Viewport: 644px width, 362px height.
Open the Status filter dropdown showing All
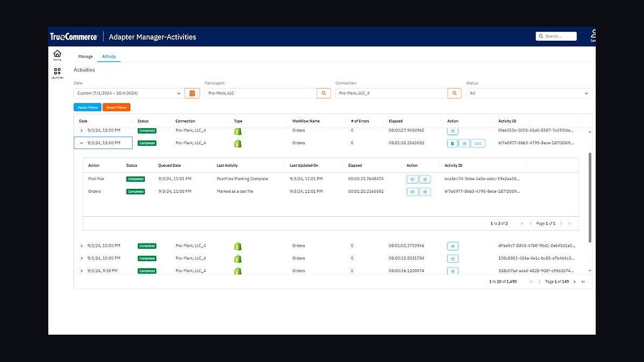[x=529, y=93]
